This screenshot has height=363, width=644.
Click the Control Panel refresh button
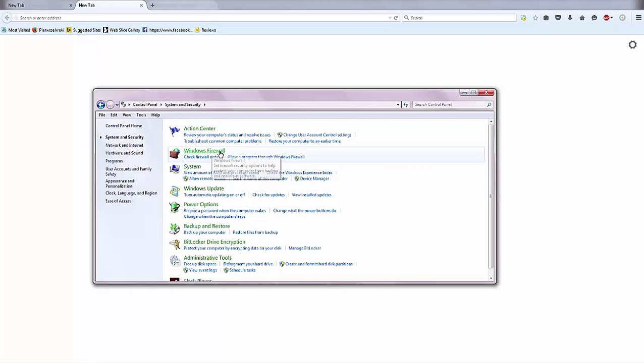406,104
